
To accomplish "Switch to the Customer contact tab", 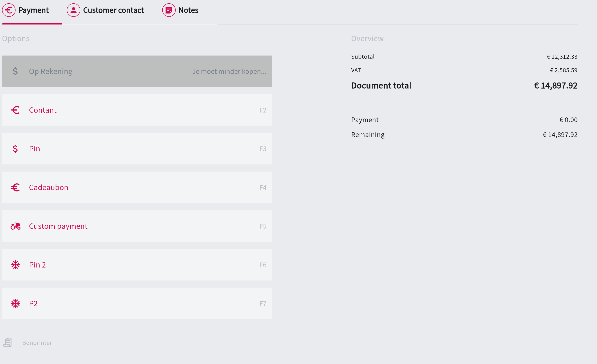I will click(x=113, y=10).
